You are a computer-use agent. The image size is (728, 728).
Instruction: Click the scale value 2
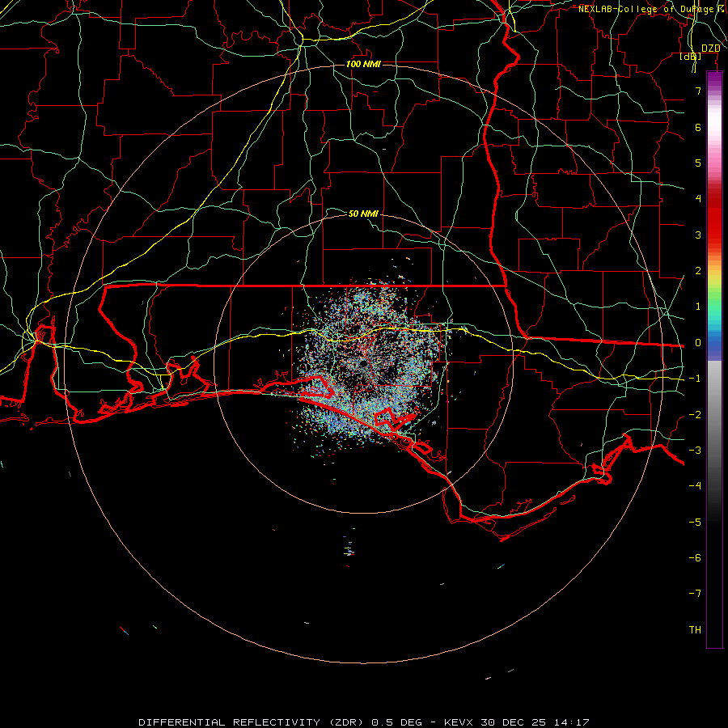click(698, 271)
